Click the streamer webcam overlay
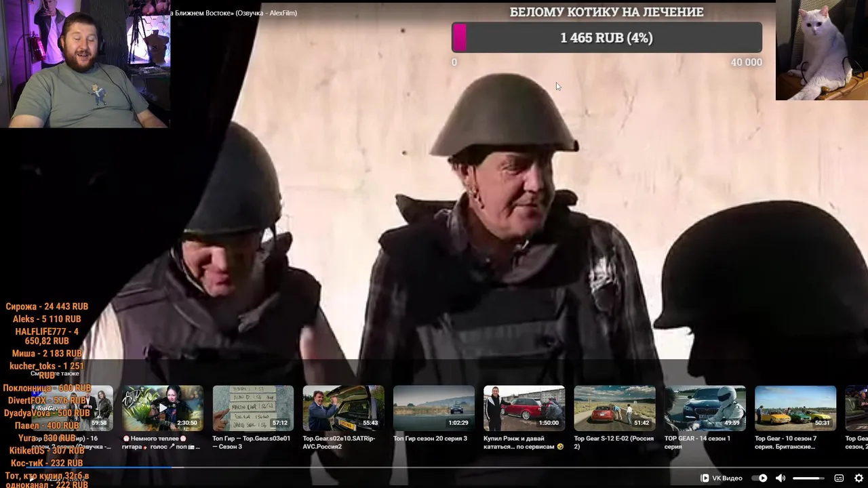Screen dimensions: 868x488 [x=85, y=64]
